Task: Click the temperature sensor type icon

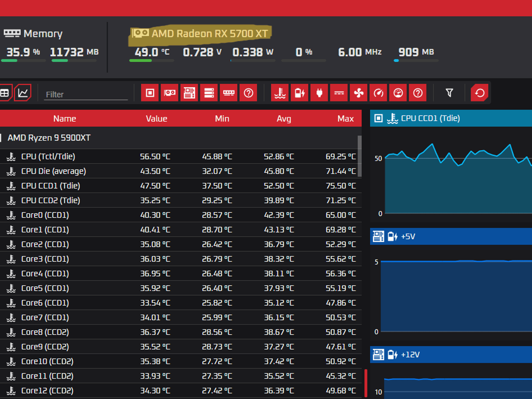Action: click(x=280, y=93)
